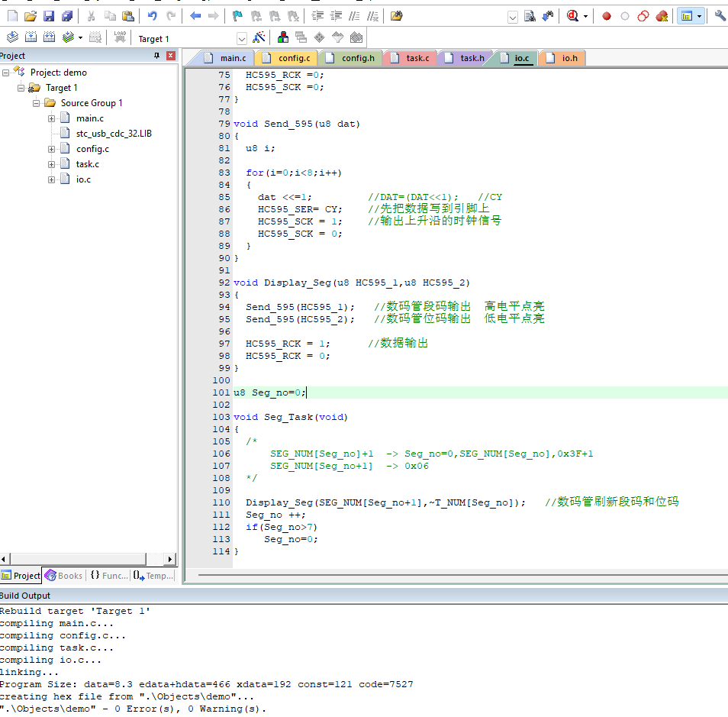This screenshot has height=717, width=728.
Task: Open Manage Project Items
Action: pos(283,37)
